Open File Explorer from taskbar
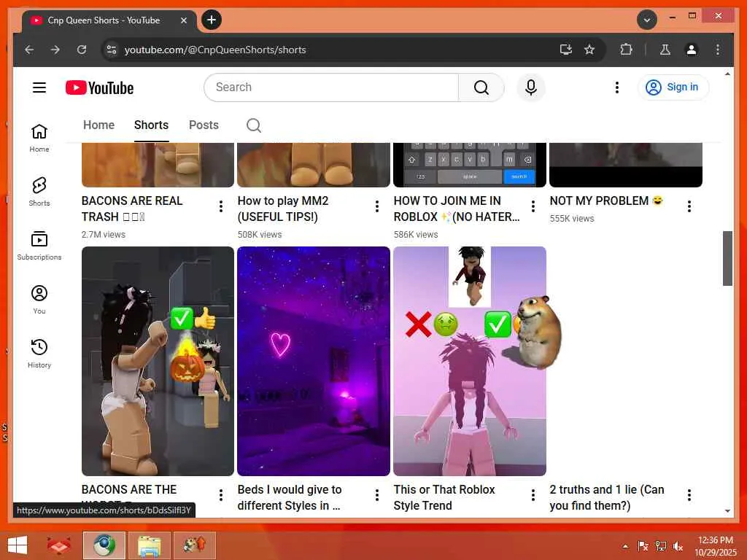Screen dimensions: 747x560 149,545
